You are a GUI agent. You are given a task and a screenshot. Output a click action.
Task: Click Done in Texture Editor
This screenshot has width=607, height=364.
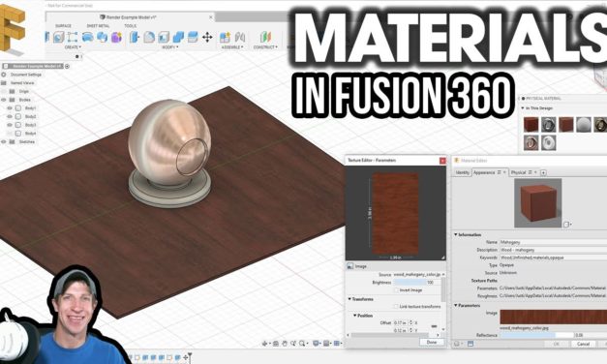click(432, 343)
